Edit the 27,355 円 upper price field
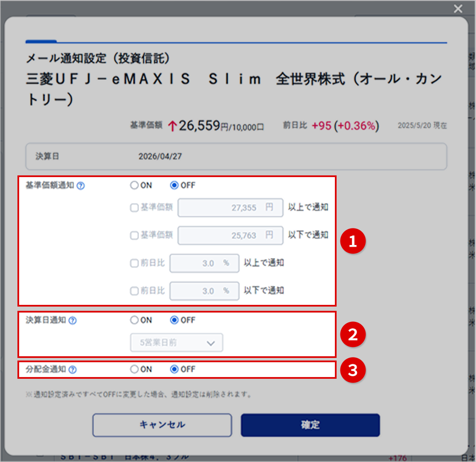 [230, 208]
